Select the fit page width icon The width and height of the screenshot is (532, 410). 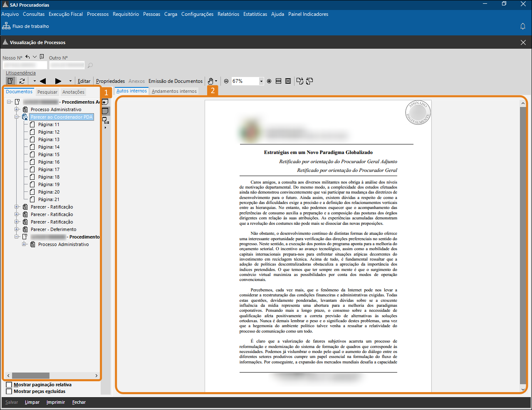click(279, 81)
